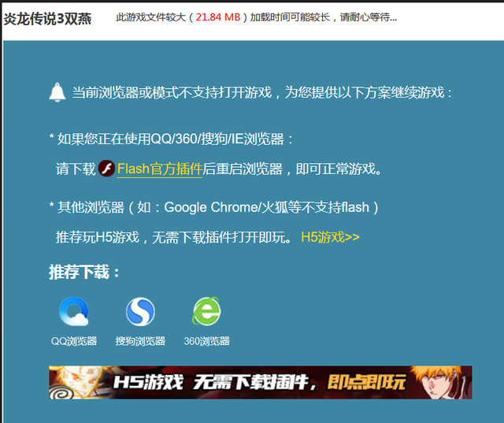
Task: Click the green 360浏览器 e icon
Action: tap(206, 311)
